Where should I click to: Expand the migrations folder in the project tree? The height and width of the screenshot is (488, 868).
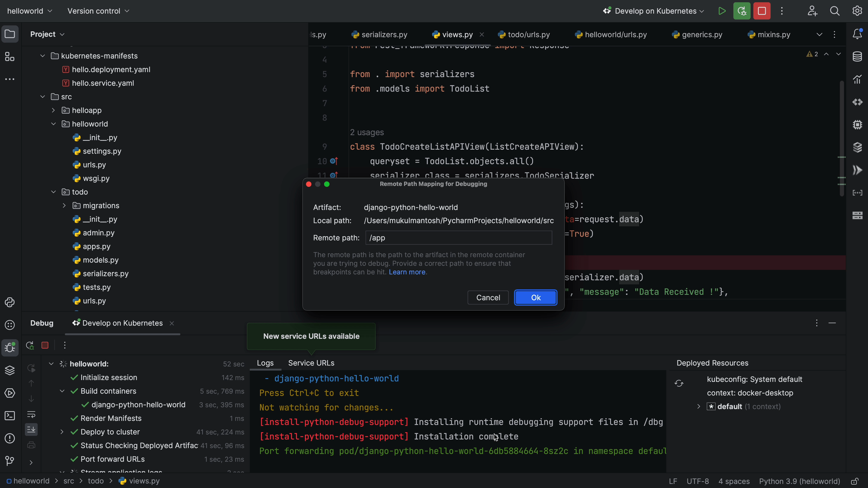(x=64, y=205)
